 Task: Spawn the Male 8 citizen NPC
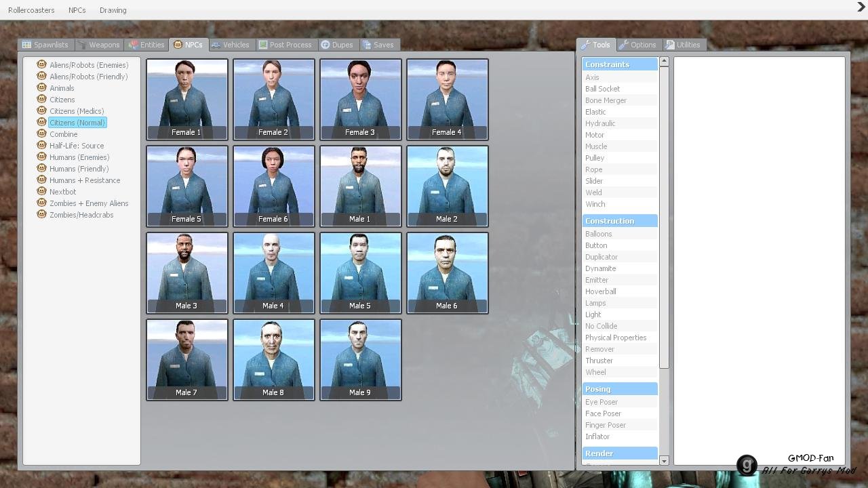click(274, 360)
